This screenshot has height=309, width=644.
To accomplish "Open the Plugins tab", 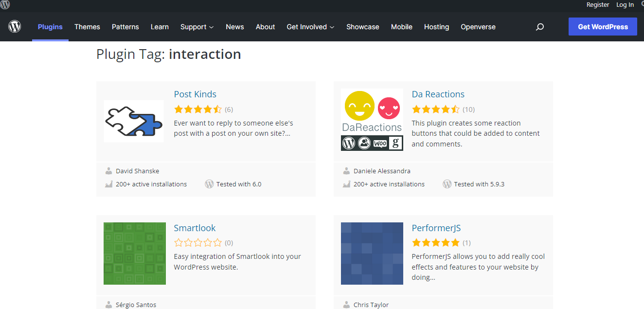I will tap(50, 27).
